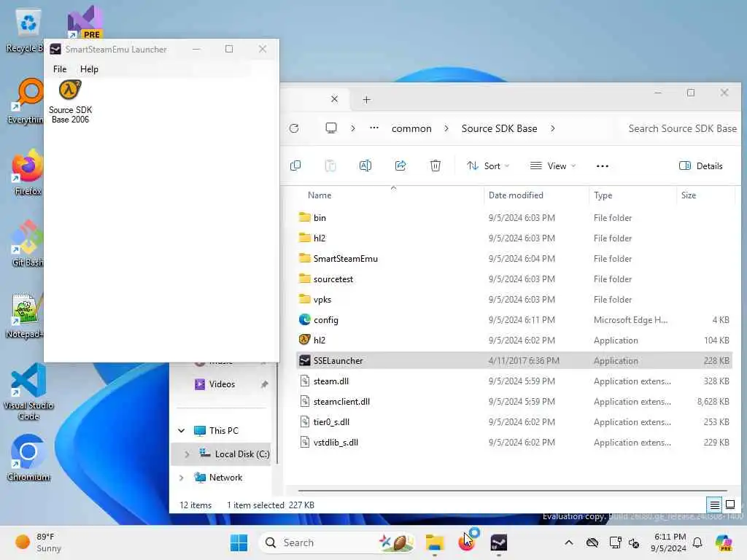
Task: Open the Help menu in SmartSteamEmu Launcher
Action: (x=89, y=69)
